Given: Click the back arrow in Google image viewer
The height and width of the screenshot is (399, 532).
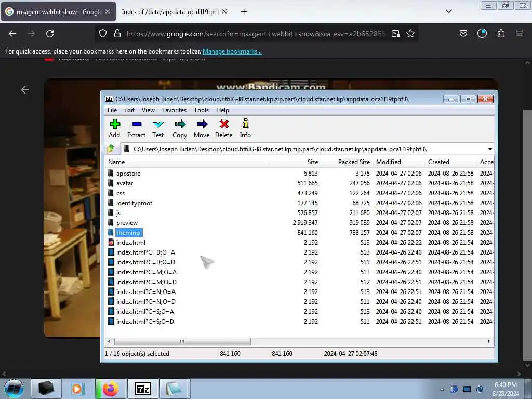Looking at the screenshot, I should coord(25,90).
